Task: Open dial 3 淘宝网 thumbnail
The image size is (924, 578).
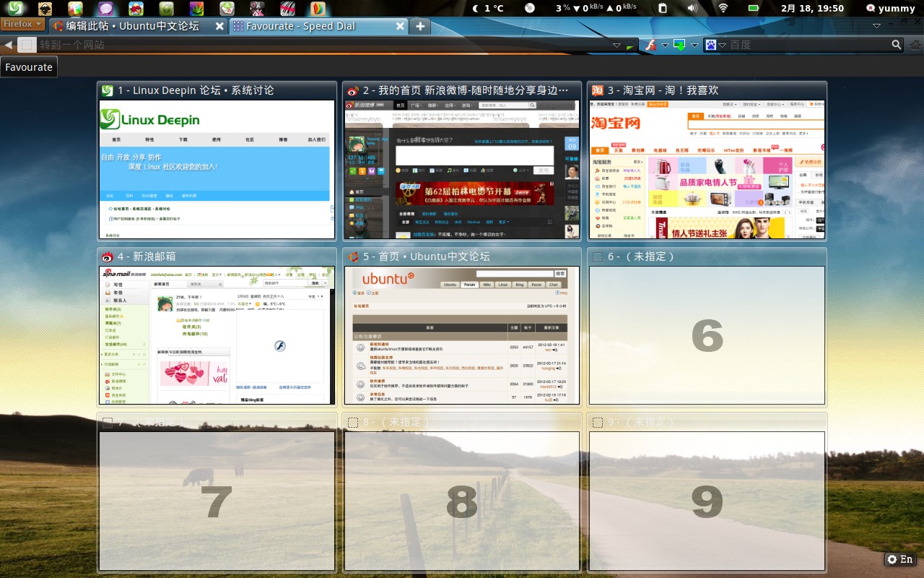Action: (x=707, y=170)
